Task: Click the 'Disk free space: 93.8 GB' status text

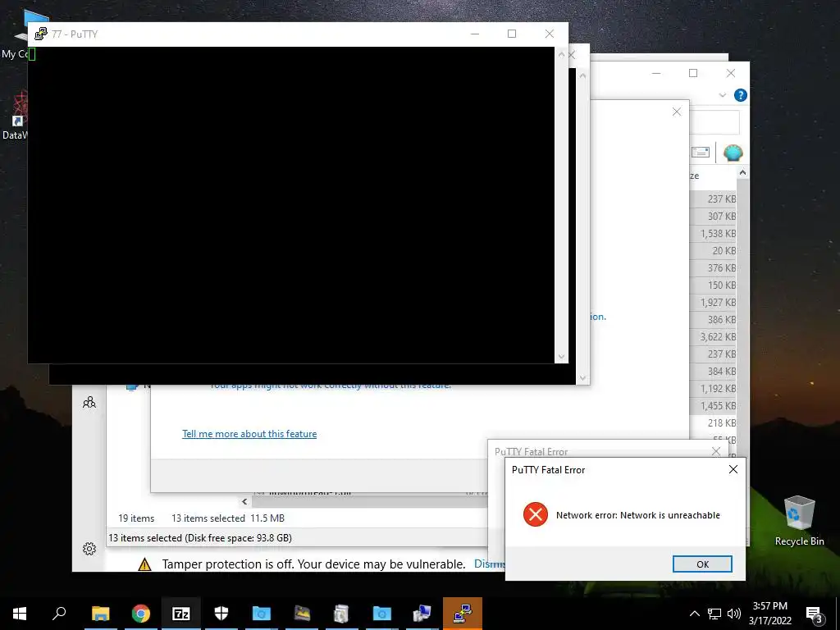Action: click(x=238, y=537)
